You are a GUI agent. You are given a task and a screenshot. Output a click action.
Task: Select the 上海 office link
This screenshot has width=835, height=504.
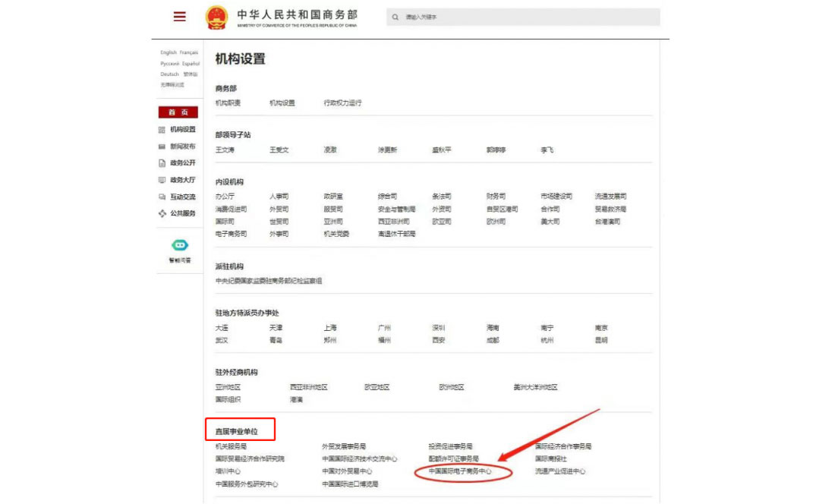point(330,328)
